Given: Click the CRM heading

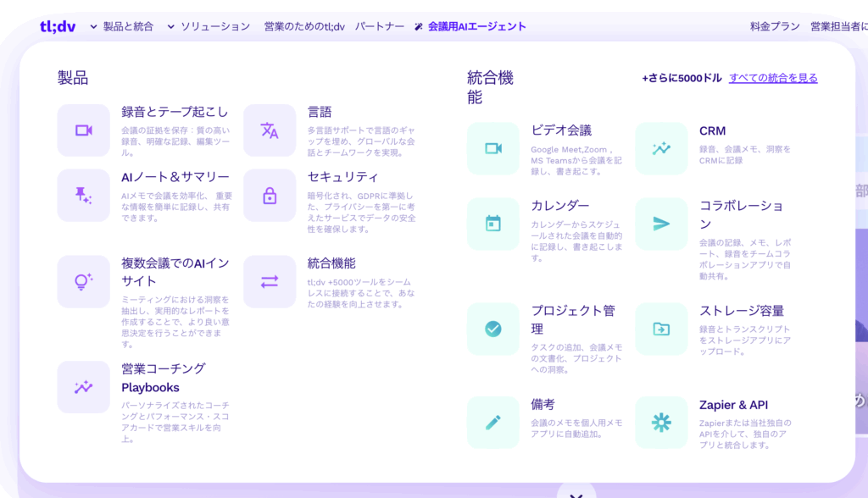Looking at the screenshot, I should click(x=712, y=131).
